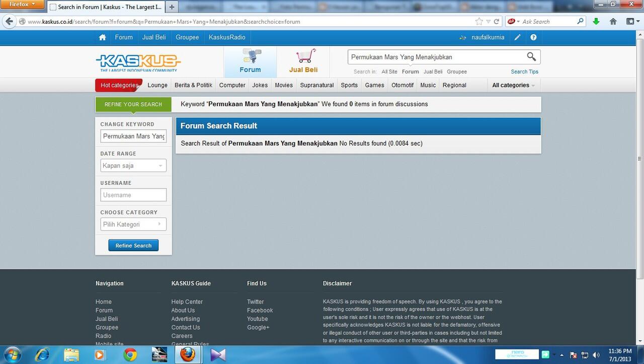Open the Help Center footer link
644x364 pixels.
pyautogui.click(x=187, y=302)
